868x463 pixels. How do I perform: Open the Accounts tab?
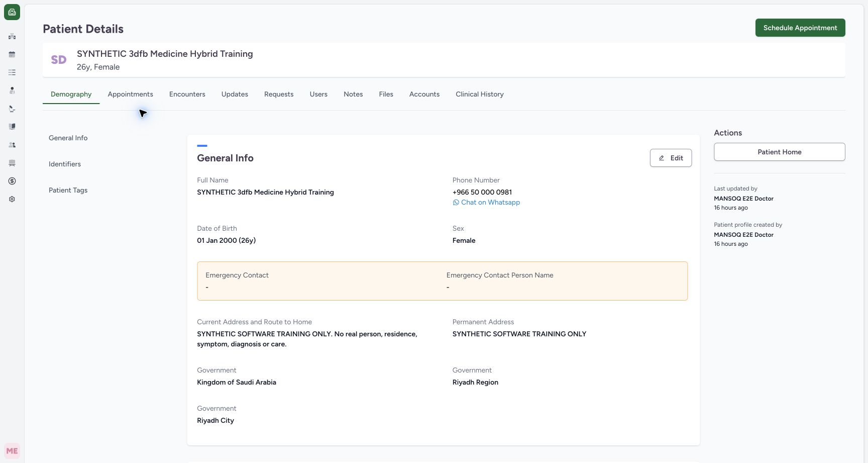coord(424,94)
